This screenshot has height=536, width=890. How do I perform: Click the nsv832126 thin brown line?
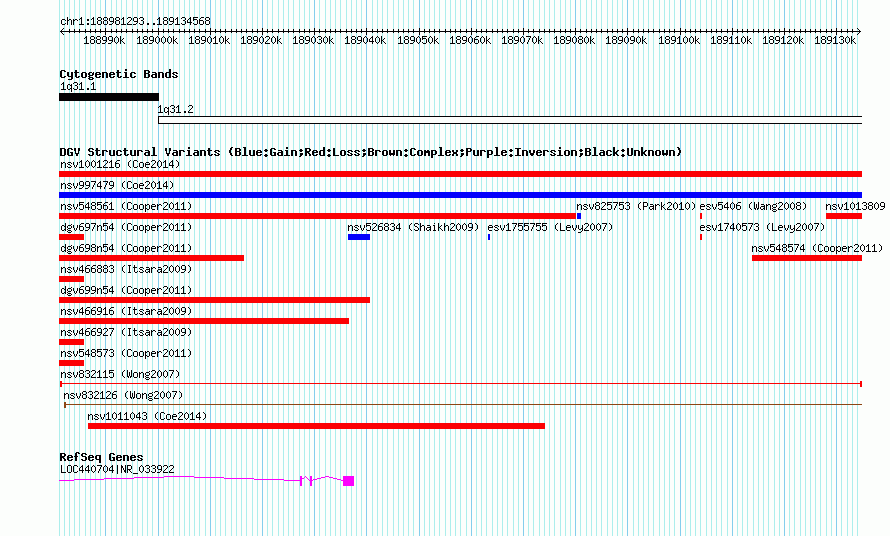[x=463, y=405]
